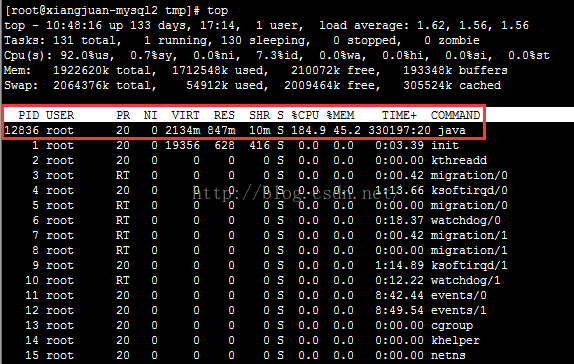The image size is (574, 364).
Task: Select the kthreadd process command
Action: [x=459, y=160]
